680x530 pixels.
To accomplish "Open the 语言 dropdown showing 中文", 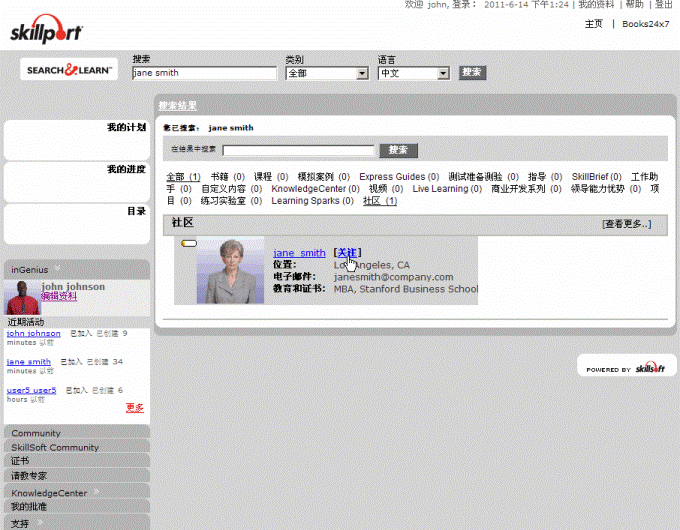I will point(414,73).
